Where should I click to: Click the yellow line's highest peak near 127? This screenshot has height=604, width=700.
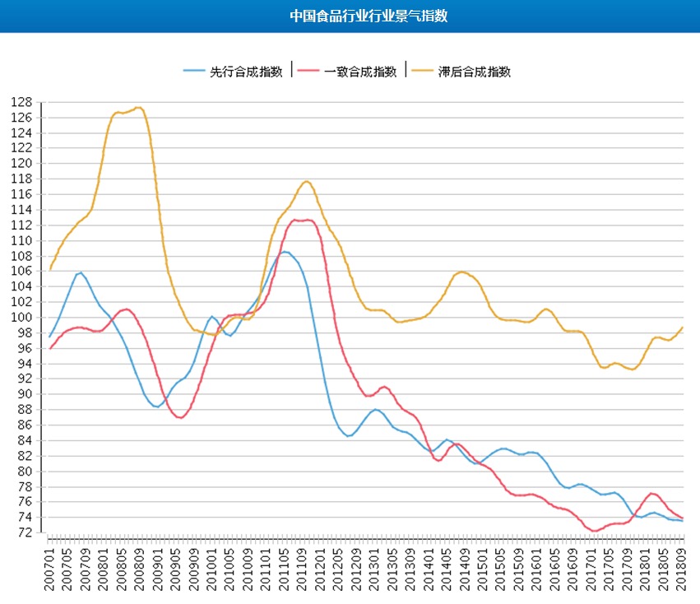(138, 107)
